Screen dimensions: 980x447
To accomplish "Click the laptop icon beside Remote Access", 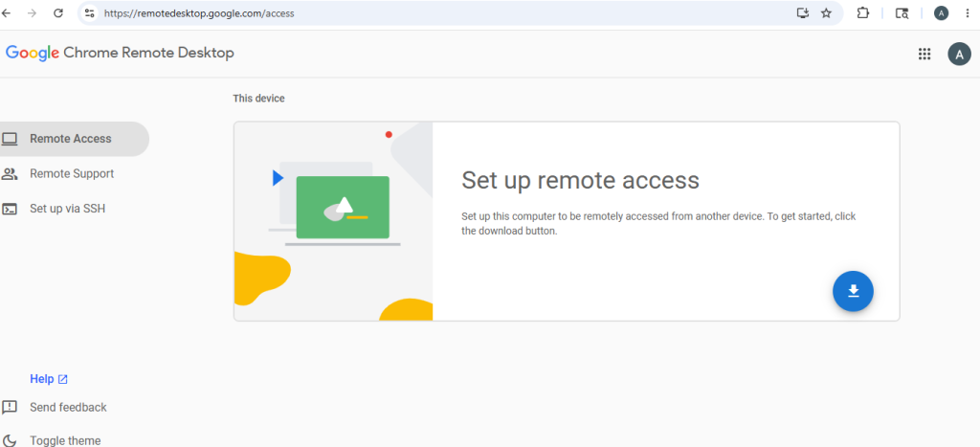I will (10, 139).
